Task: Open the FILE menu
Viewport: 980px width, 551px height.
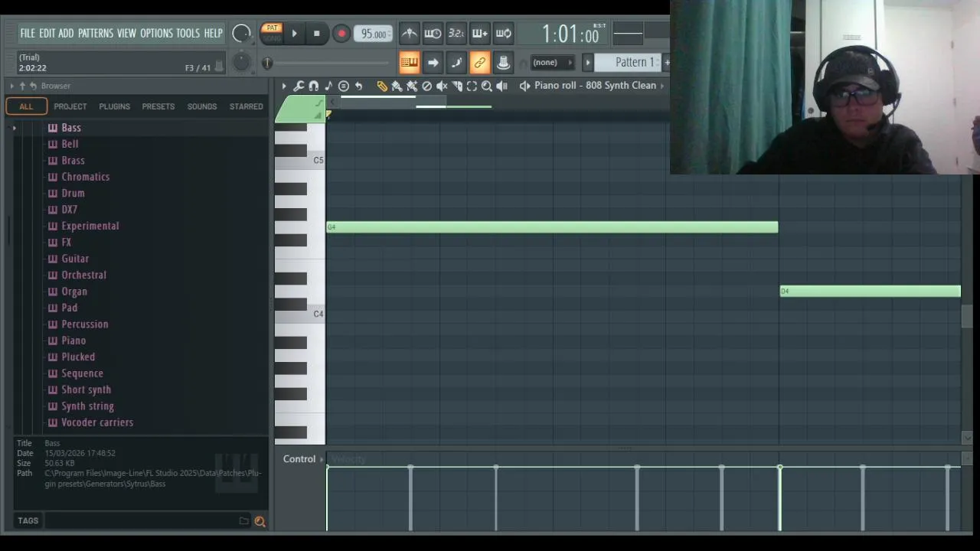Action: [28, 33]
